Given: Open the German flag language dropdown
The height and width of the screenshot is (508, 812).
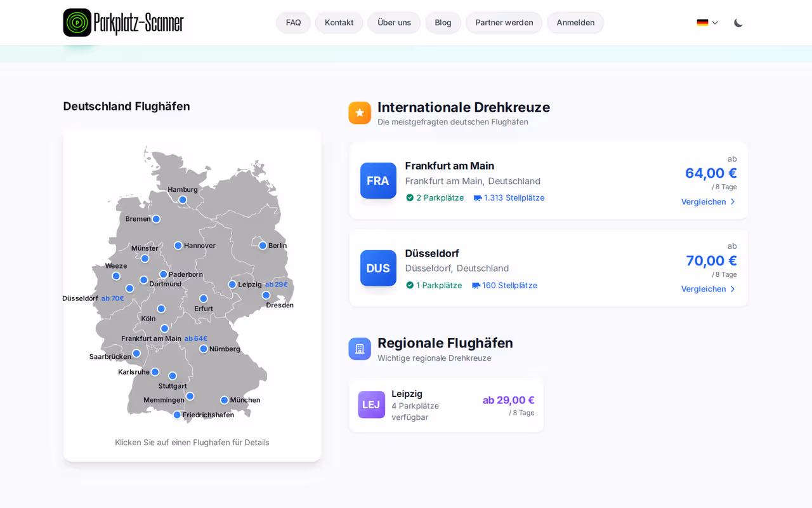Looking at the screenshot, I should (x=707, y=23).
